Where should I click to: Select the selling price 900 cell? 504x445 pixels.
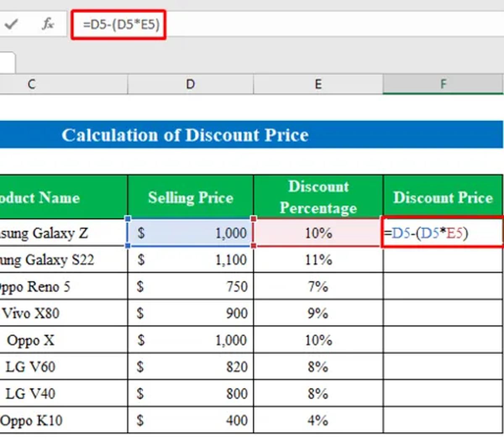coord(191,313)
